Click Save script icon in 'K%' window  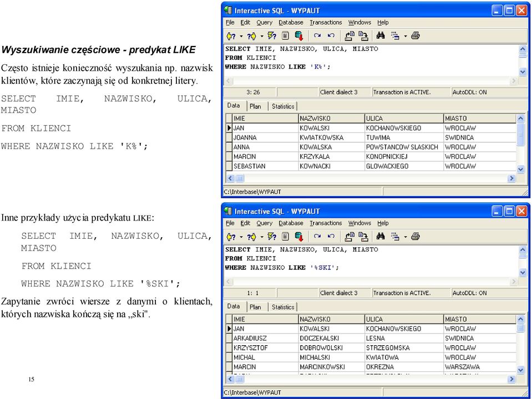(x=363, y=35)
